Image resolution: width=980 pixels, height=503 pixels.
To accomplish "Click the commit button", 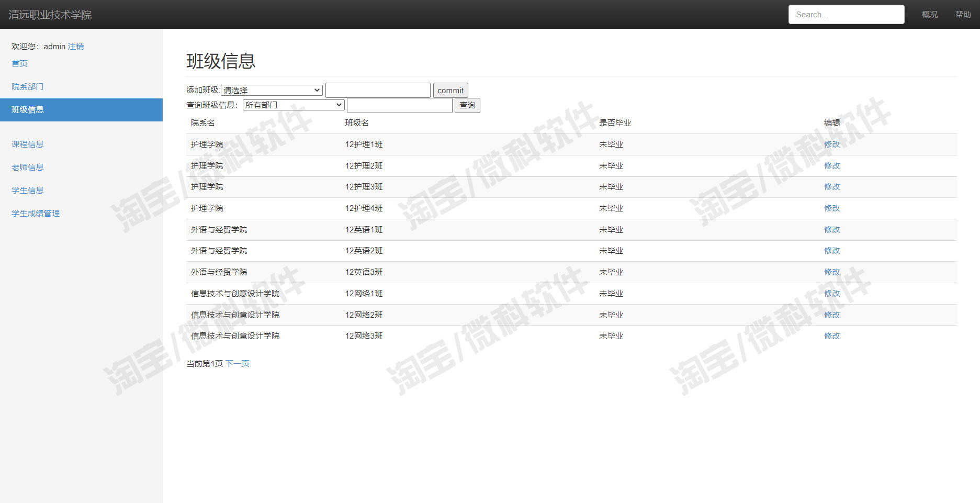I will 450,90.
